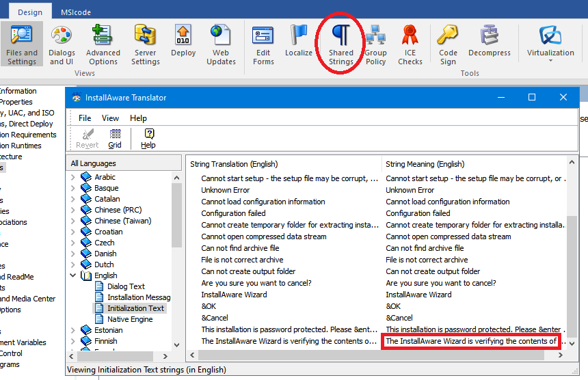Click Help icon in Translator toolbar

point(148,138)
